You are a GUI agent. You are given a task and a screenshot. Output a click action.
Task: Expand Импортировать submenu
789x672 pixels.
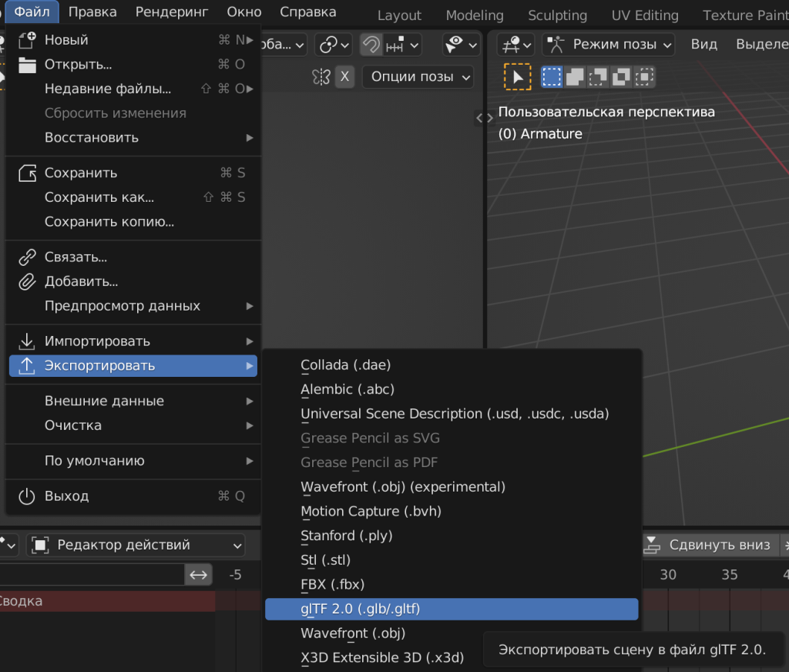click(133, 341)
